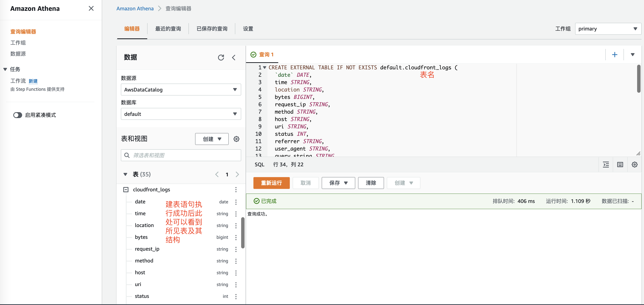644x305 pixels.
Task: Click the refresh data icon
Action: [221, 58]
